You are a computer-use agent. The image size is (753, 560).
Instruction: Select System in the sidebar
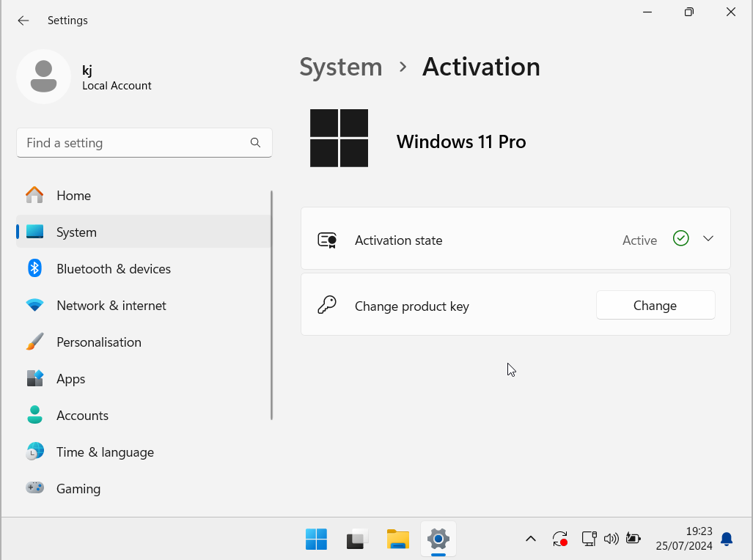144,232
